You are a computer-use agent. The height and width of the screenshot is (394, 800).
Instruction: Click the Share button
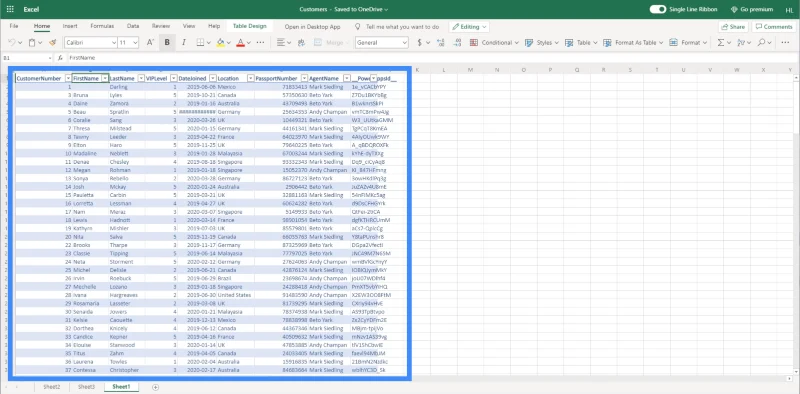(x=733, y=27)
